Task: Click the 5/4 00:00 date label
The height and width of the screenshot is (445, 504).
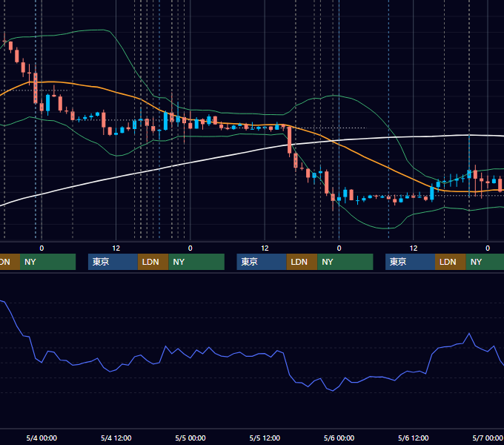Action: coord(42,438)
